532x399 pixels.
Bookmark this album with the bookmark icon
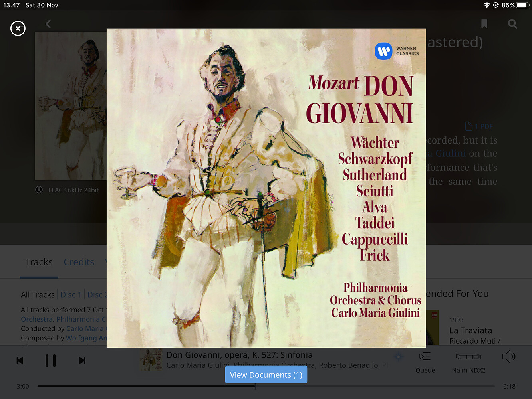tap(484, 24)
